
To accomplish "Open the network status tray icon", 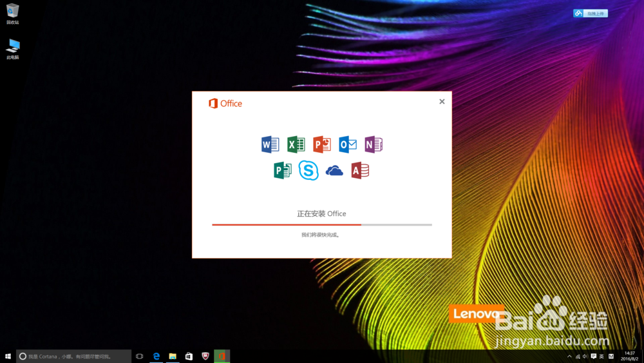I will coord(578,357).
